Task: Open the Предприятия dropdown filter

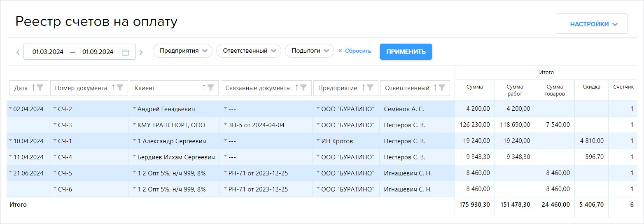Action: (182, 51)
